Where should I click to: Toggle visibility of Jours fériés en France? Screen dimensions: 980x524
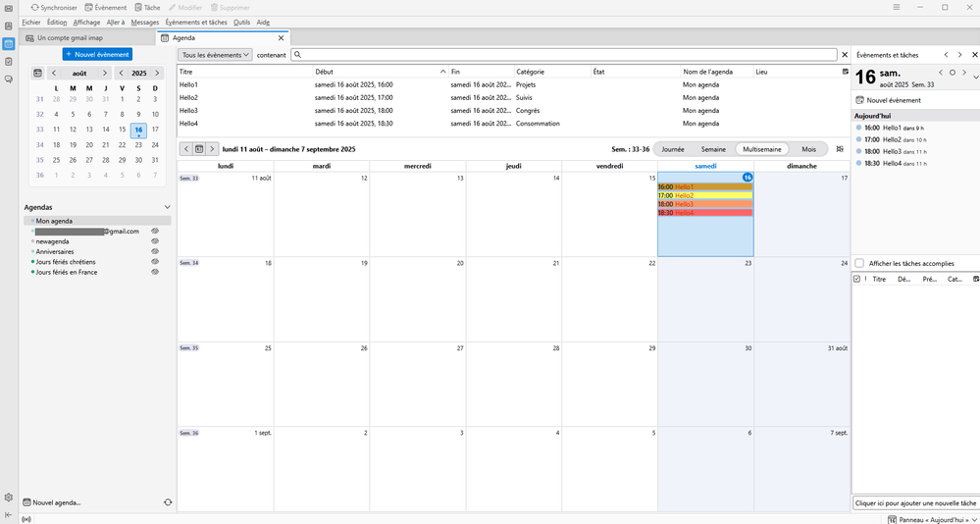point(155,272)
